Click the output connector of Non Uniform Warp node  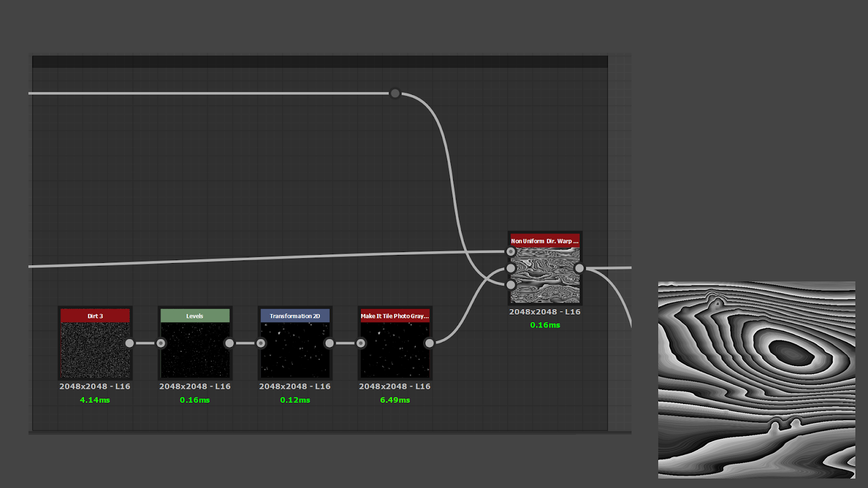[x=579, y=268]
